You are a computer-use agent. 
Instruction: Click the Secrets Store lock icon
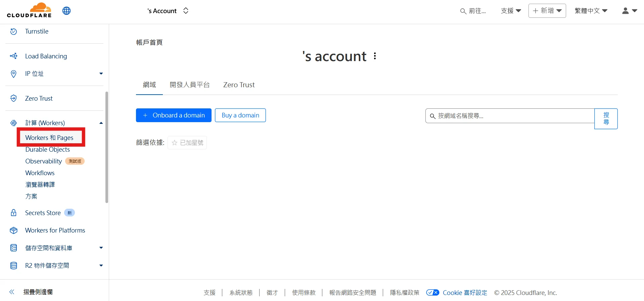coord(13,213)
